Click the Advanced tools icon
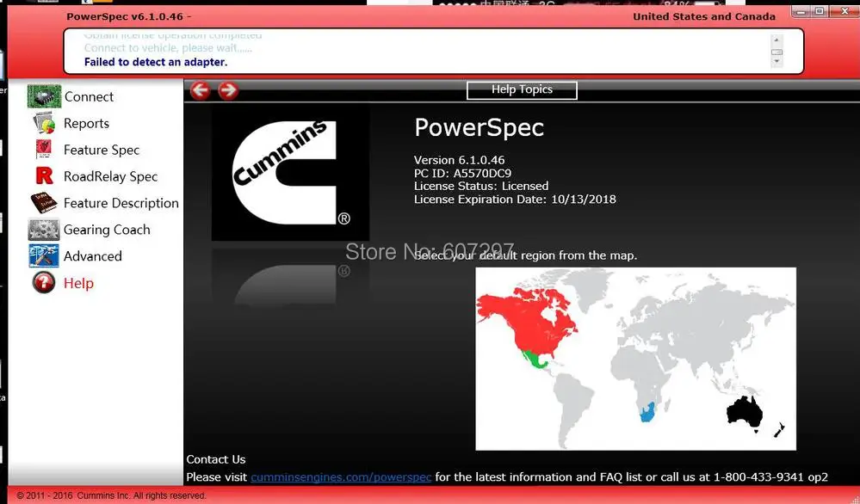This screenshot has height=504, width=860. (44, 255)
